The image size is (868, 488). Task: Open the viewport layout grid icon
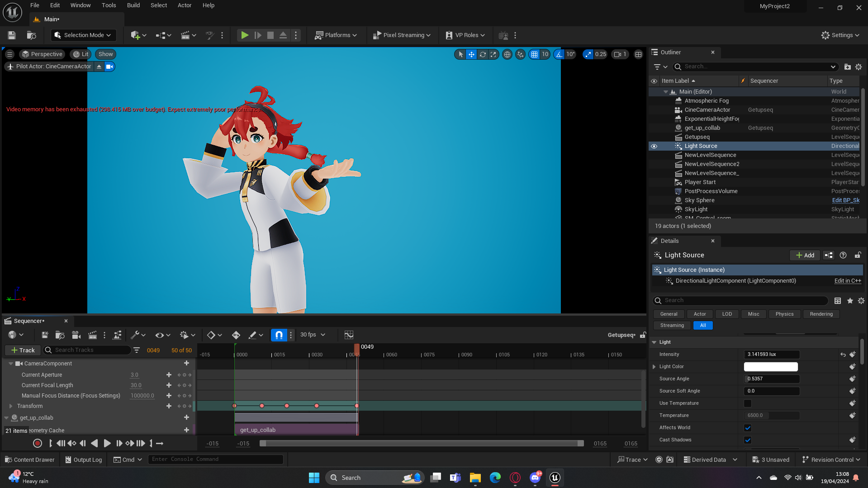coord(639,54)
